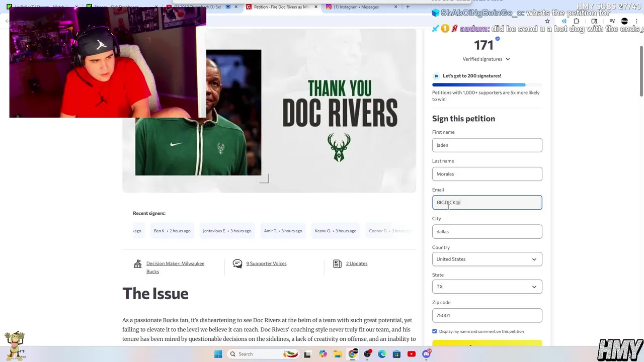Open the State dropdown showing TX
644x362 pixels.
(x=487, y=287)
